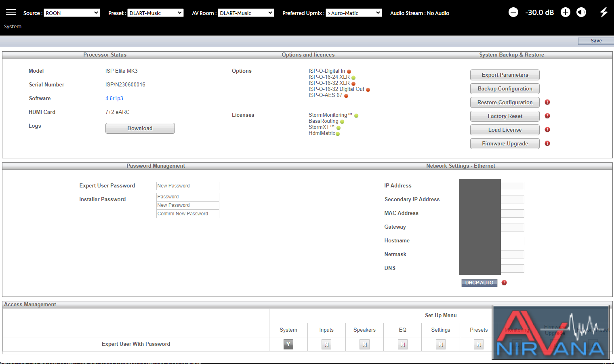Decrease volume with the minus icon
This screenshot has width=614, height=364.
pos(513,12)
